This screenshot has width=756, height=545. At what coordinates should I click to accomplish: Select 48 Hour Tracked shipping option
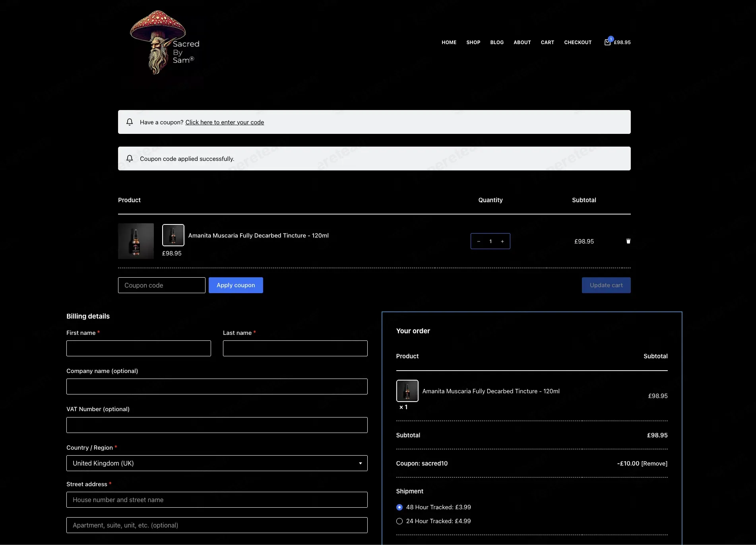coord(399,507)
